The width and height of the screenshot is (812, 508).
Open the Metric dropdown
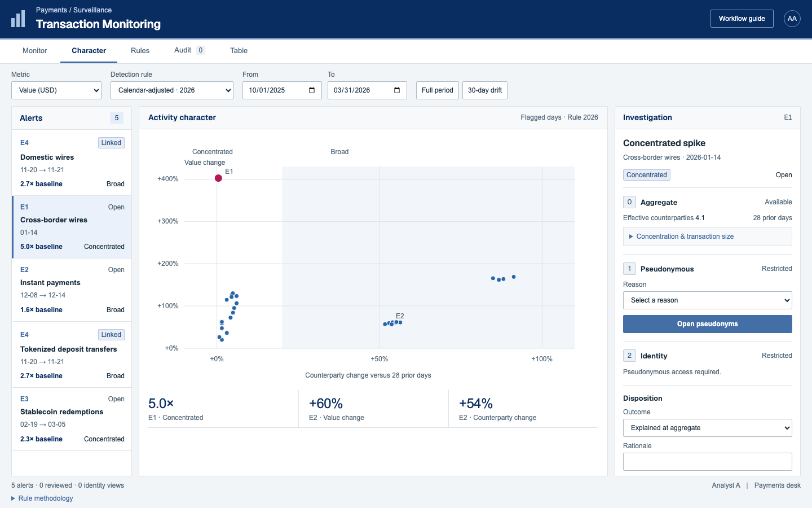(56, 90)
